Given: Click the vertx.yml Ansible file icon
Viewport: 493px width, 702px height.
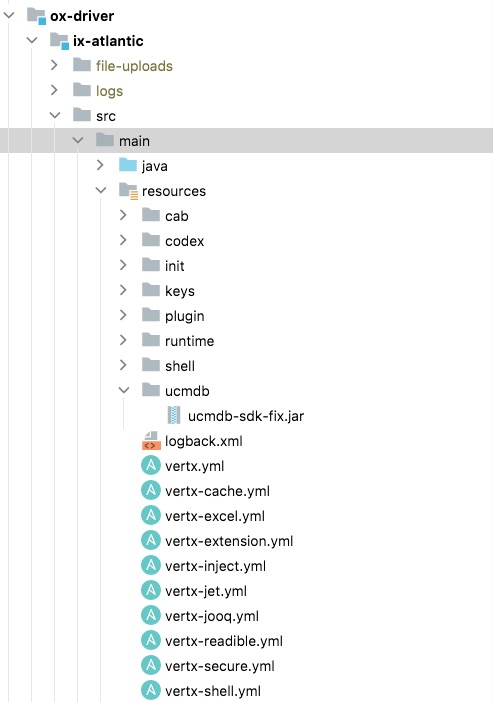Looking at the screenshot, I should 151,466.
